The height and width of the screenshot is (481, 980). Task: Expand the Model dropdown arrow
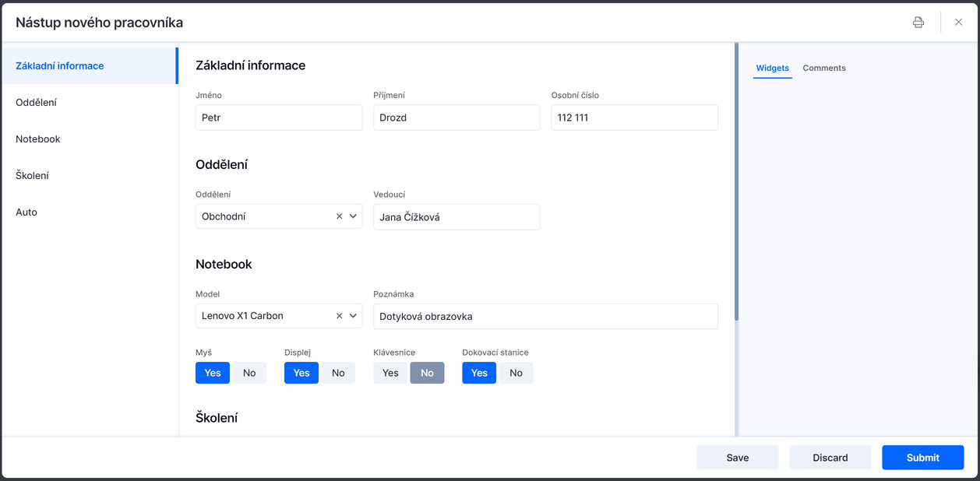(353, 316)
